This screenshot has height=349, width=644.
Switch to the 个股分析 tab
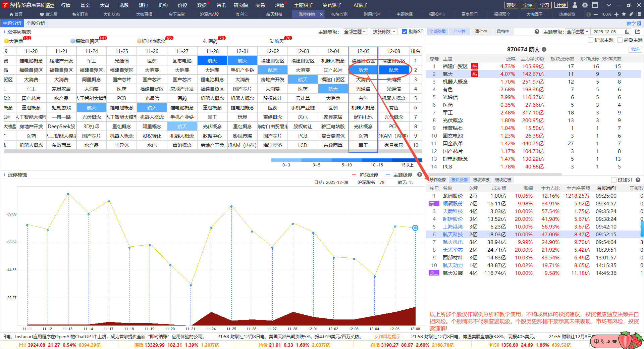[36, 23]
